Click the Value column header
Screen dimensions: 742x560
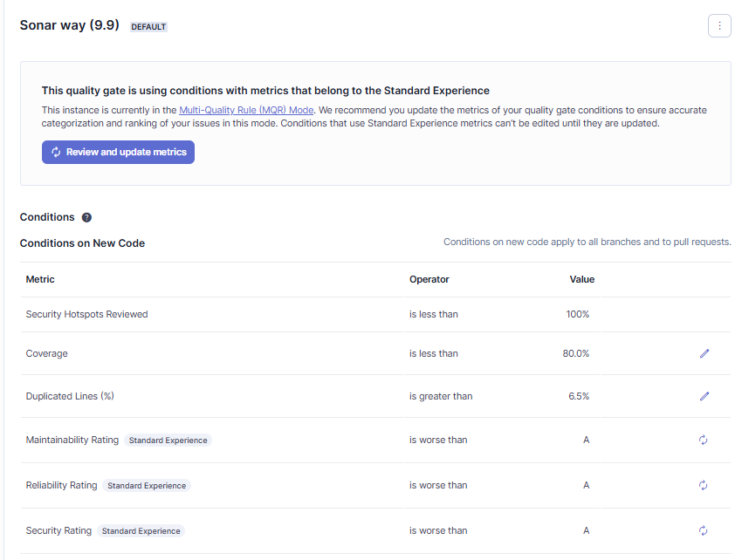[x=581, y=279]
